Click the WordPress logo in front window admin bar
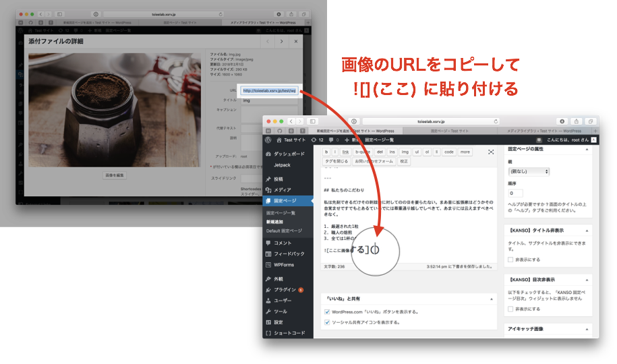The width and height of the screenshot is (617, 364). click(x=268, y=140)
